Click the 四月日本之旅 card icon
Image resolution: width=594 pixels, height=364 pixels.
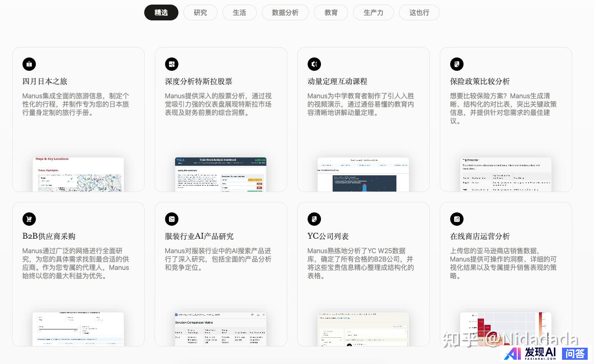(29, 64)
